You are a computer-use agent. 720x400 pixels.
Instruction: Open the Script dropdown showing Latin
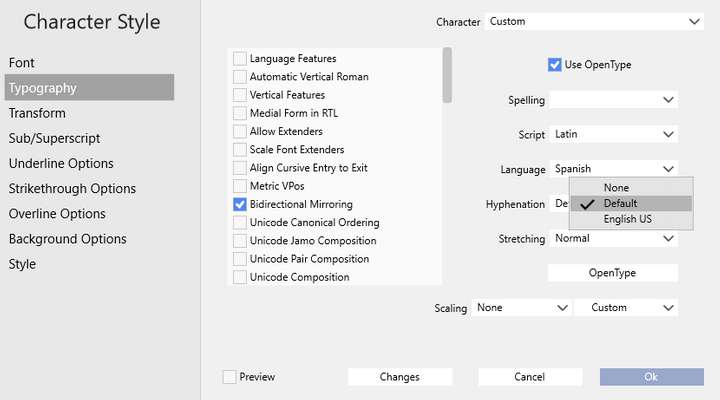click(613, 134)
